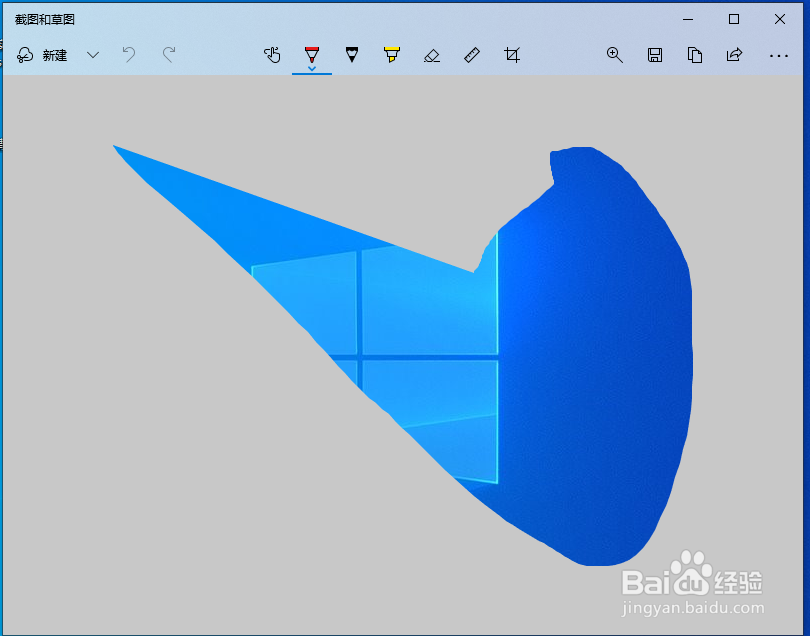This screenshot has height=636, width=810.
Task: Minimize the Snip & Sketch window
Action: (x=688, y=20)
